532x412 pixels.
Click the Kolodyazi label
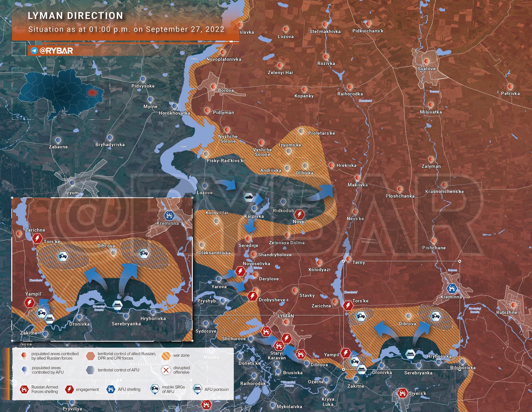click(319, 269)
